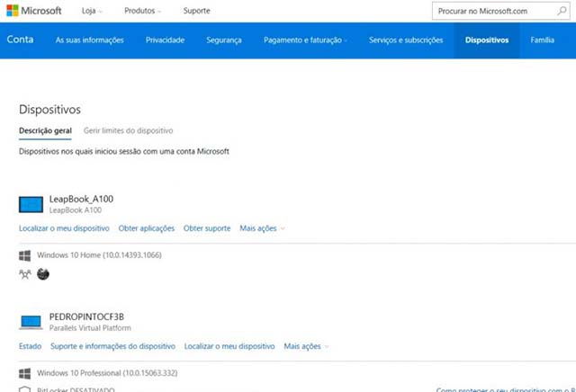Go to As suas informações
Viewport: 576px width, 392px height.
pos(90,40)
